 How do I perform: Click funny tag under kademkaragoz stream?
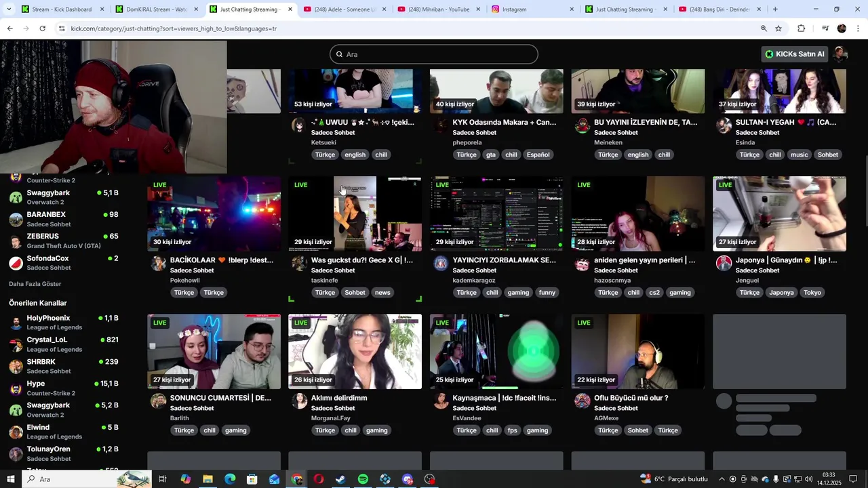click(547, 292)
